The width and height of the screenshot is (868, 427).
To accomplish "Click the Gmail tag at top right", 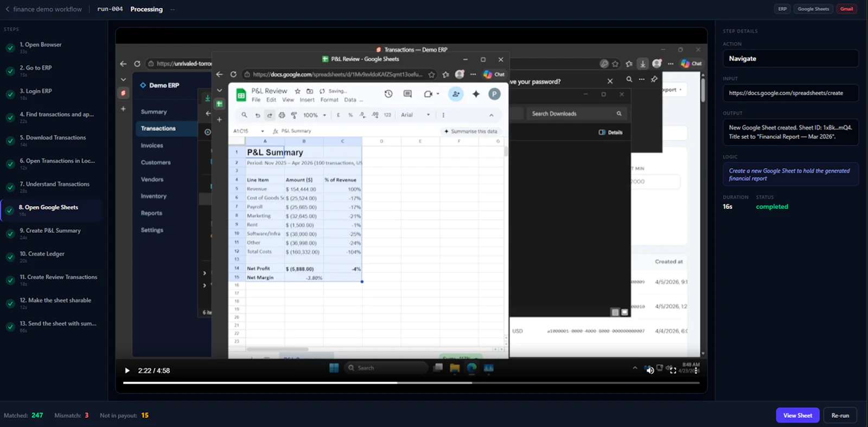I will click(x=846, y=9).
